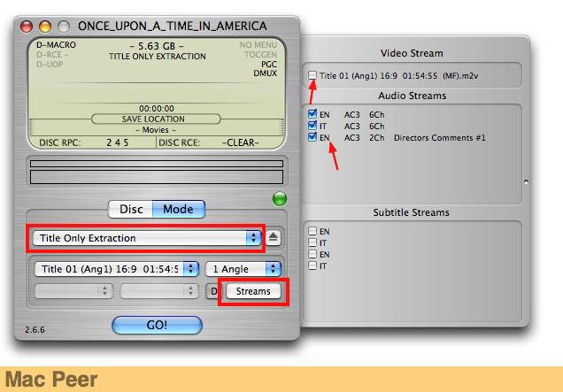Check the first EN subtitle stream
This screenshot has width=563, height=392.
tap(312, 231)
